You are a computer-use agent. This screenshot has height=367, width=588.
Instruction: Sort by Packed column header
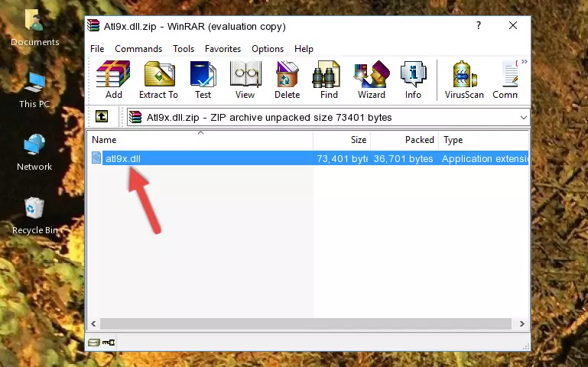coord(404,140)
